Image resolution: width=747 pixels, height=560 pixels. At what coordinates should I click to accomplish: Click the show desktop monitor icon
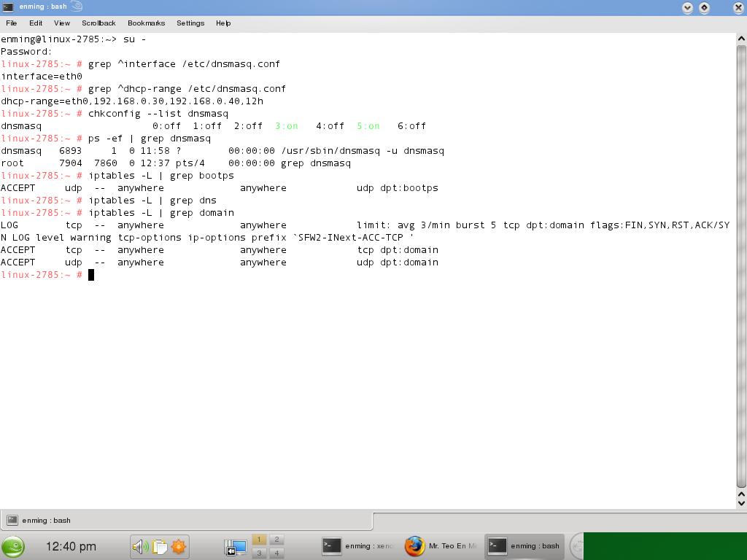tap(236, 547)
